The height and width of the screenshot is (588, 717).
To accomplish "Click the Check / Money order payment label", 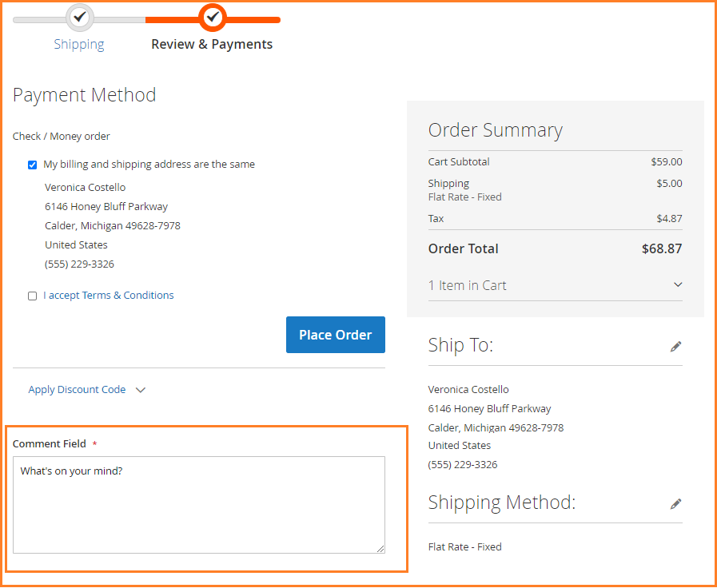I will pyautogui.click(x=62, y=137).
